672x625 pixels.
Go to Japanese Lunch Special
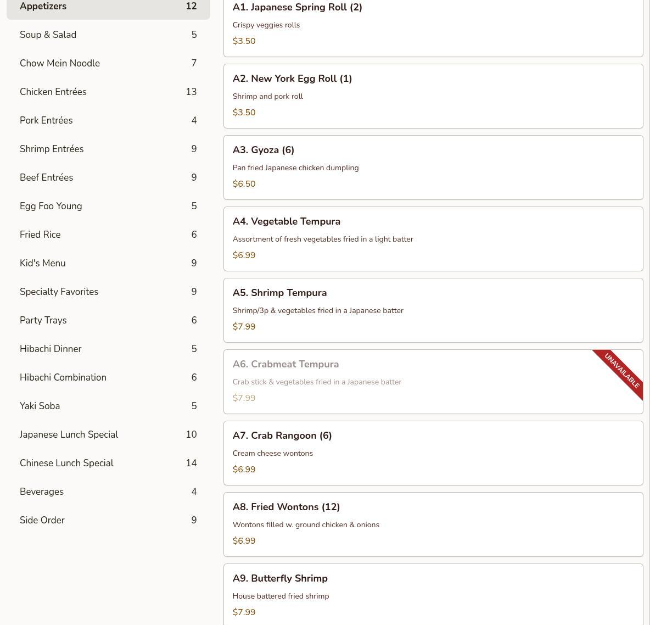point(108,434)
